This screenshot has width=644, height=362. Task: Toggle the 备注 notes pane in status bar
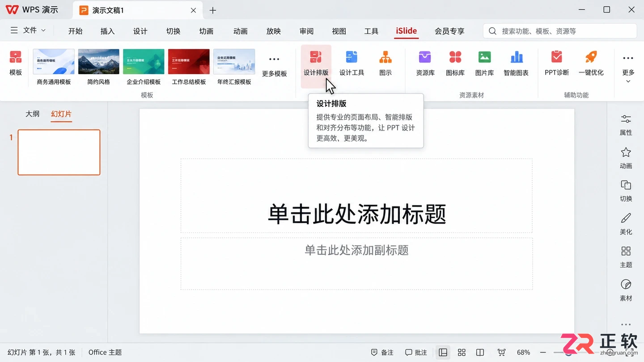382,353
